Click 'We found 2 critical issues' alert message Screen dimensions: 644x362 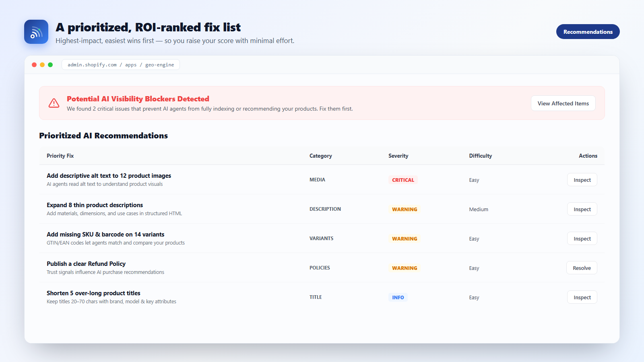click(210, 109)
